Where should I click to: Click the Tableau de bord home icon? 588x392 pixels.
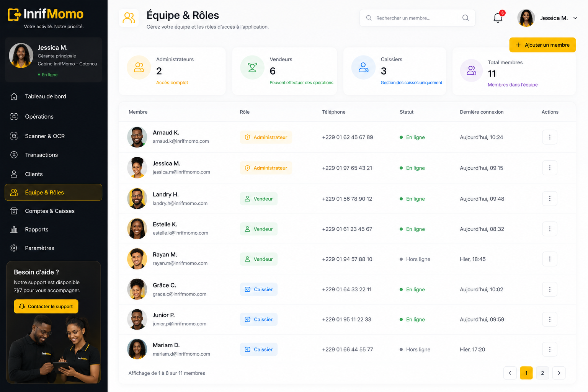tap(14, 96)
